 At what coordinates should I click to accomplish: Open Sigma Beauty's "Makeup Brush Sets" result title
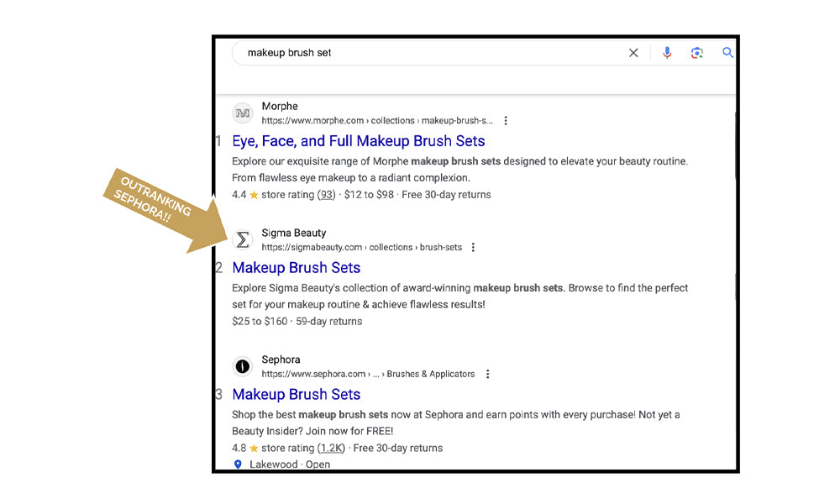(297, 268)
